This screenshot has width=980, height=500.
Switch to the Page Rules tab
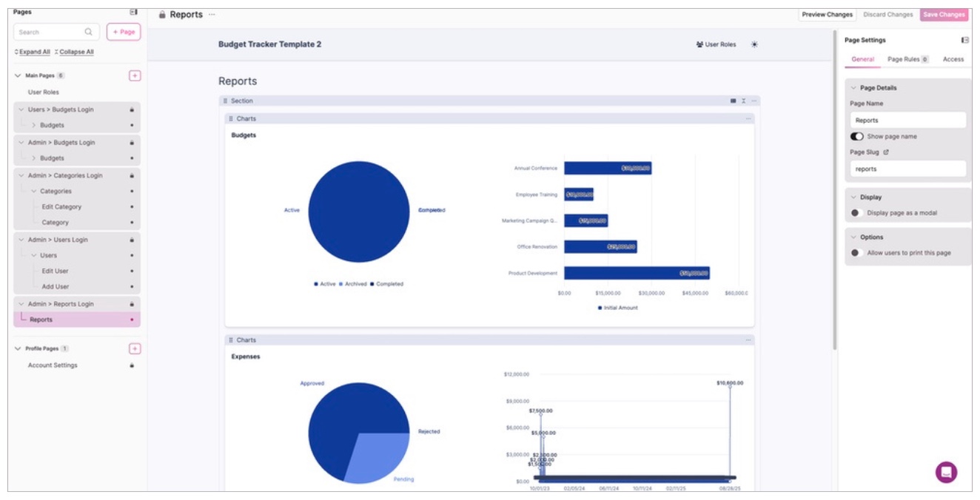pos(907,59)
